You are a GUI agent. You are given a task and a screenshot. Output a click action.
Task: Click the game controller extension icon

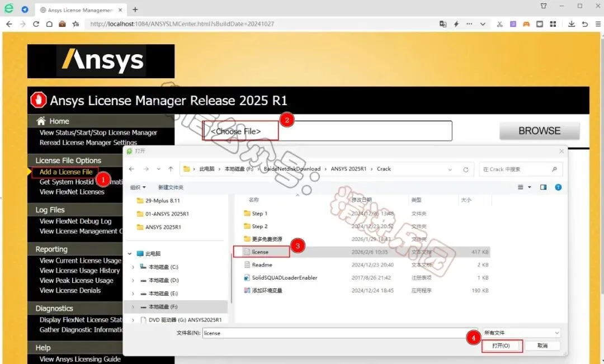(526, 24)
